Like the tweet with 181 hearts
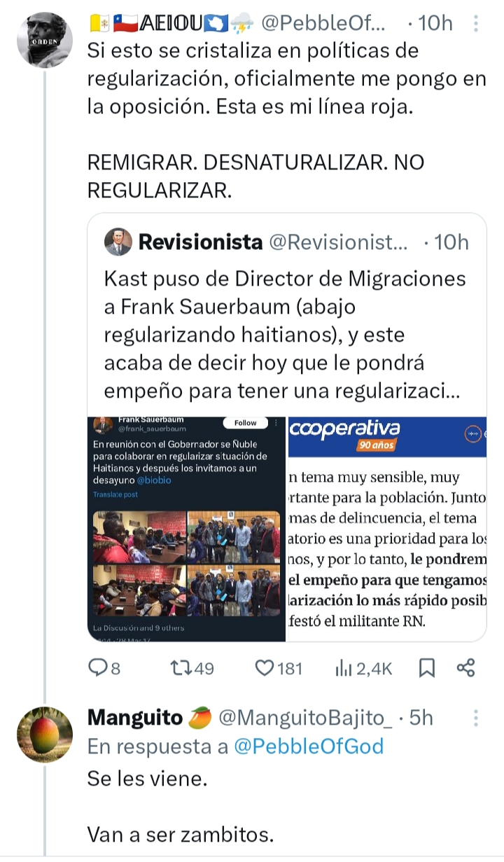Image resolution: width=504 pixels, height=862 pixels. coord(264,668)
